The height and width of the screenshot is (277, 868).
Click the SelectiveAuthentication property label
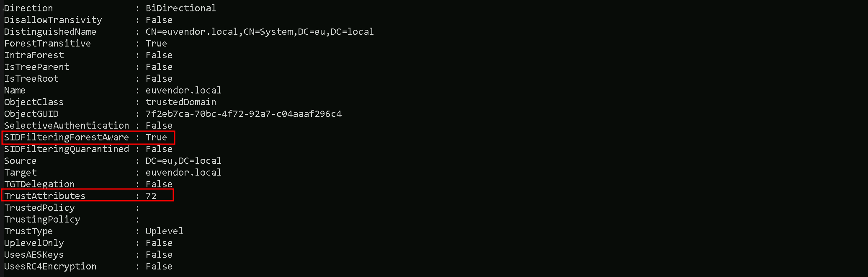coord(67,126)
